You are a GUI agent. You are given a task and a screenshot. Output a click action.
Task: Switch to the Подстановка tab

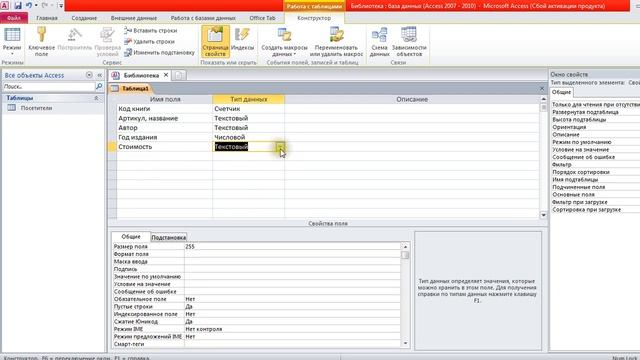169,238
